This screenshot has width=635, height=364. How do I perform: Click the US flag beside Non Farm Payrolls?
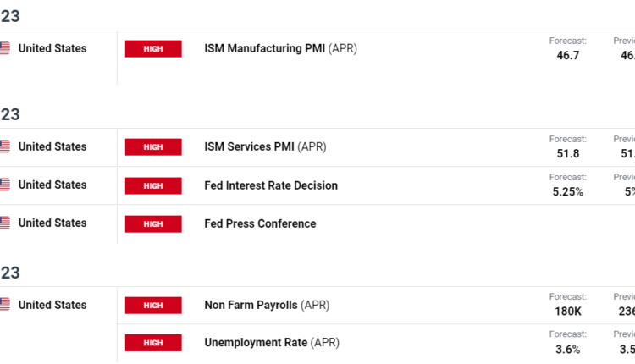click(4, 305)
